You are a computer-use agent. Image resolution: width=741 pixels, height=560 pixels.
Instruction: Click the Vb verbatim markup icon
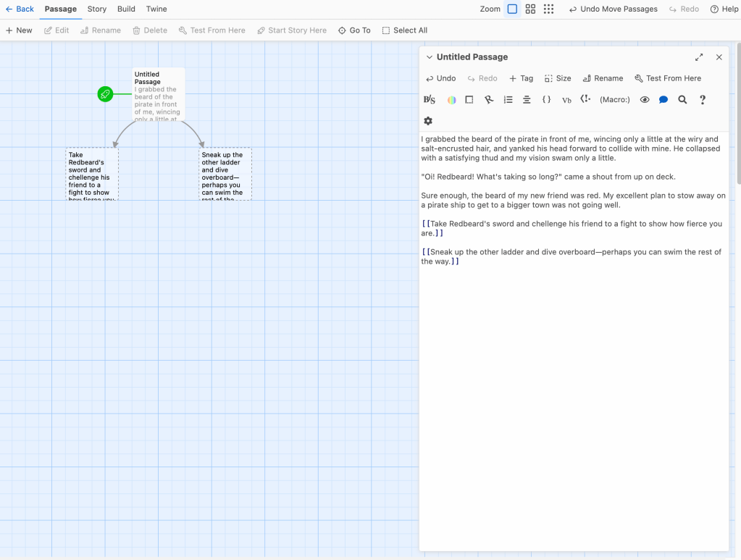566,100
